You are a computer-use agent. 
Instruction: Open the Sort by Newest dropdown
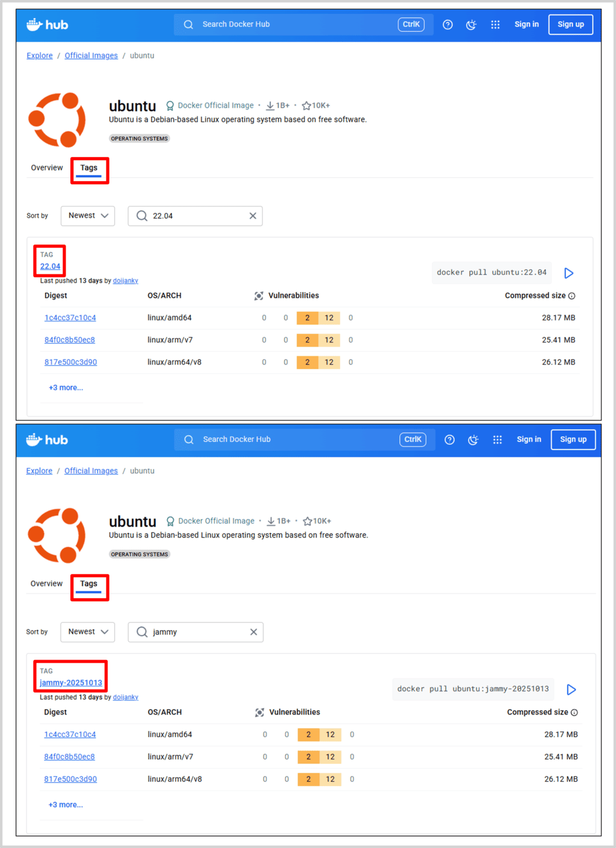point(87,215)
